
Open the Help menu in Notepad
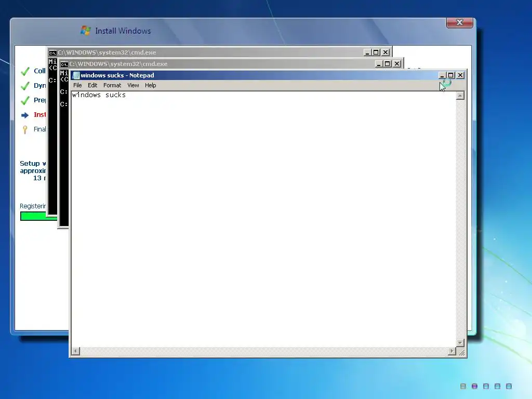tap(150, 85)
